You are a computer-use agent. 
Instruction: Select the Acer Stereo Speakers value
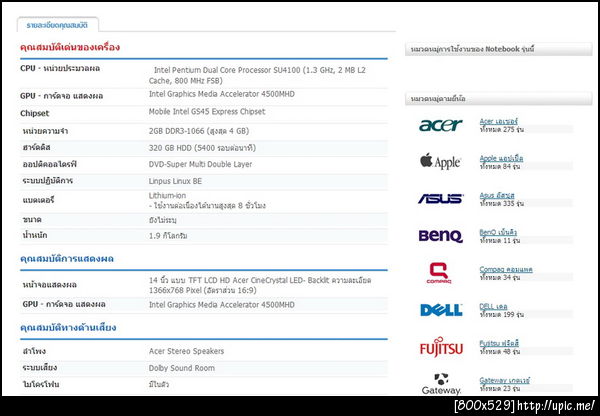186,351
